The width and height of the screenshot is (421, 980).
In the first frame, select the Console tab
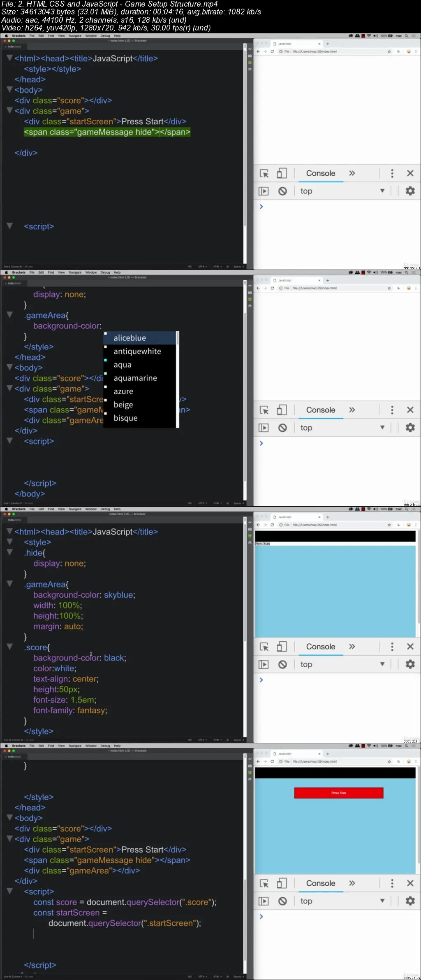pos(321,173)
